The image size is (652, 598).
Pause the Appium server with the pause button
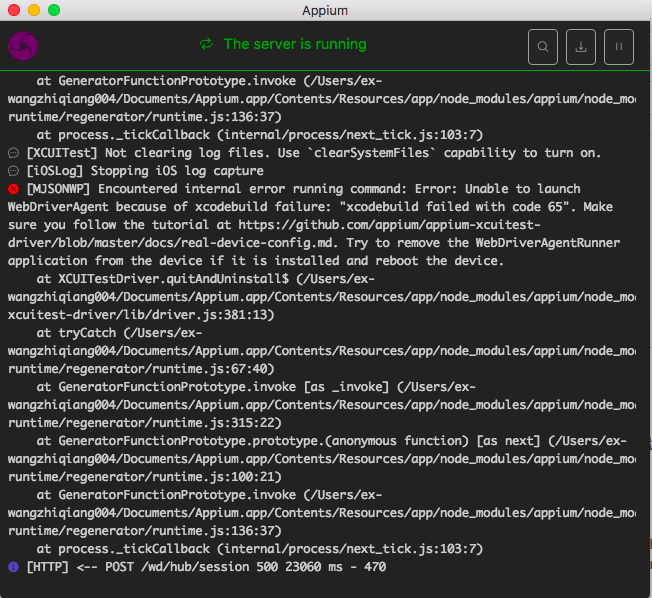coord(619,47)
